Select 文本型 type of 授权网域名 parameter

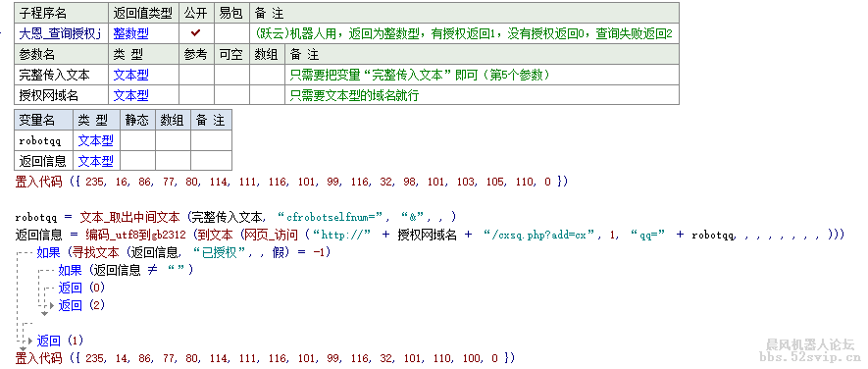tap(130, 95)
